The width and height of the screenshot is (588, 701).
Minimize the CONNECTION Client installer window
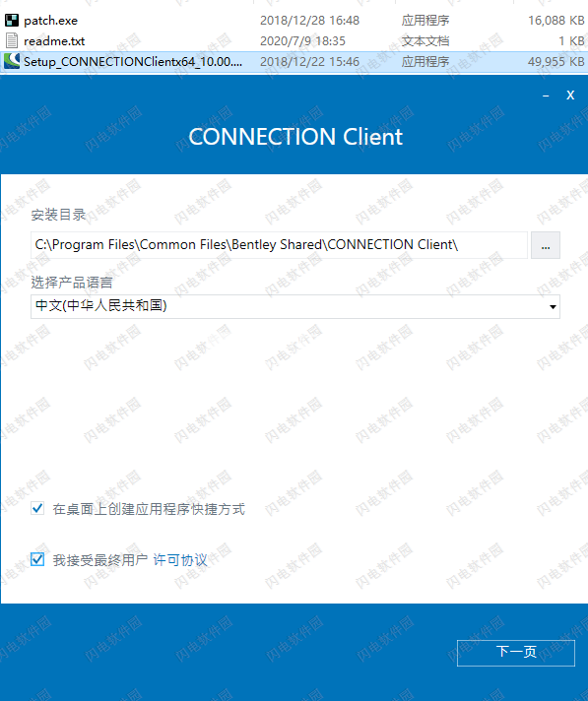546,96
